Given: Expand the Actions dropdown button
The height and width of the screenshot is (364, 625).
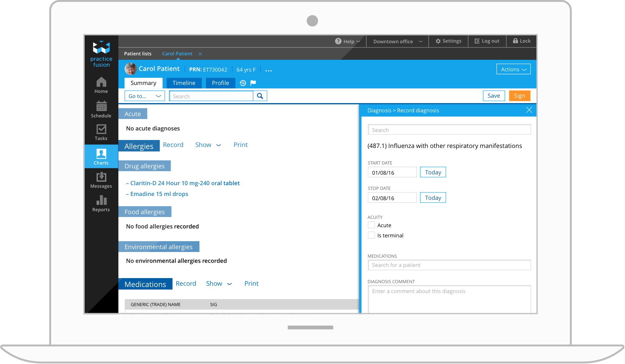Looking at the screenshot, I should tap(514, 69).
